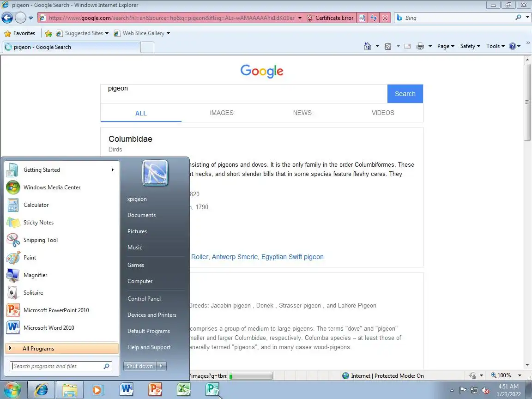Click the IE Back navigation button
The height and width of the screenshot is (399, 532).
click(7, 18)
